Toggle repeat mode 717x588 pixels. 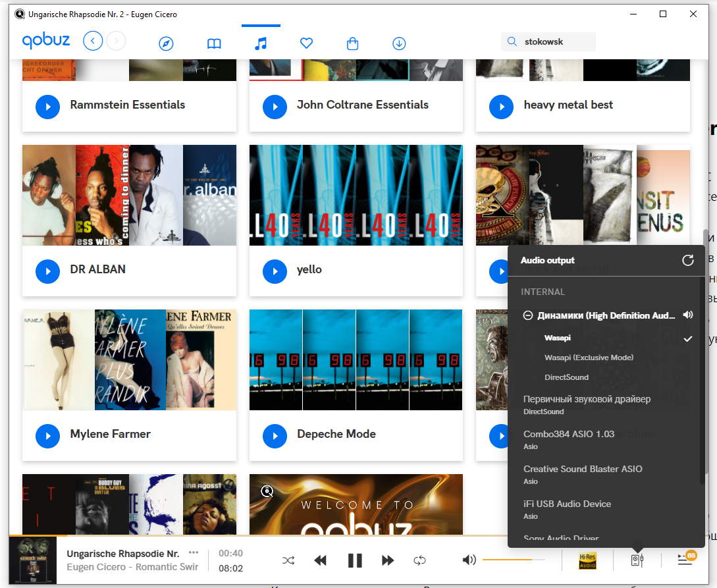tap(420, 560)
